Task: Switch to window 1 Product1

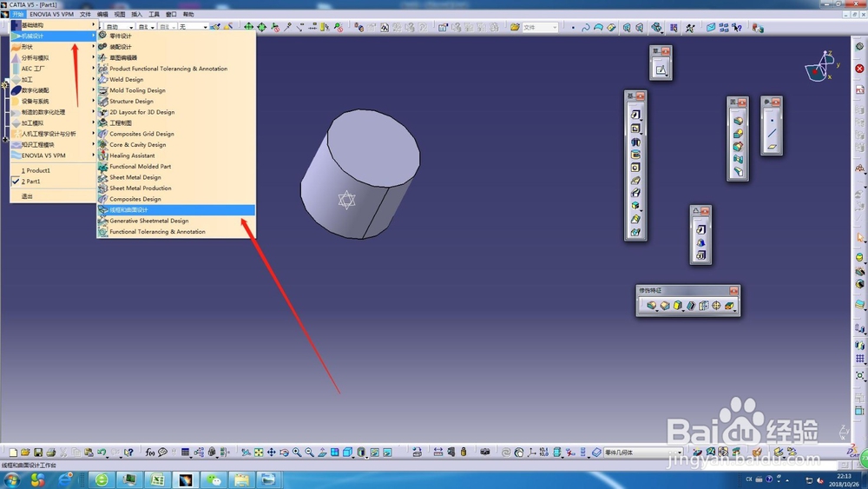Action: 54,170
